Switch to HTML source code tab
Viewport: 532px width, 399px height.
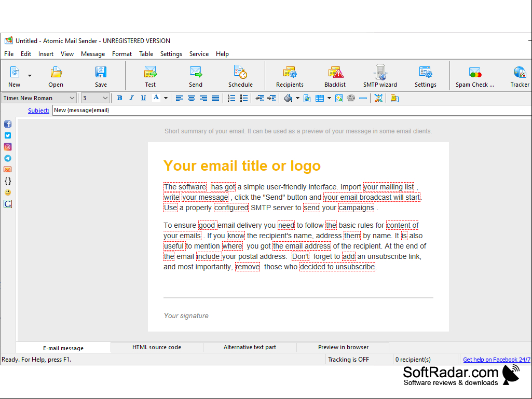157,347
